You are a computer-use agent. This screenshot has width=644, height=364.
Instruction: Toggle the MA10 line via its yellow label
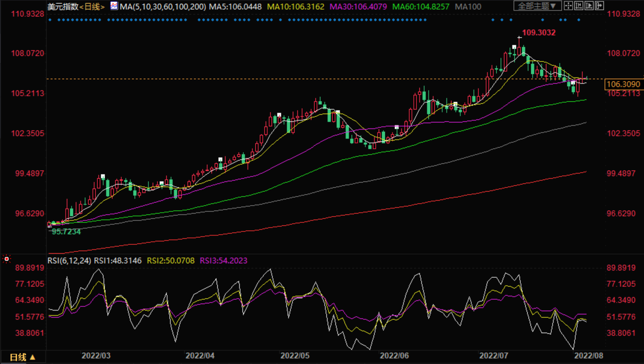tap(295, 7)
